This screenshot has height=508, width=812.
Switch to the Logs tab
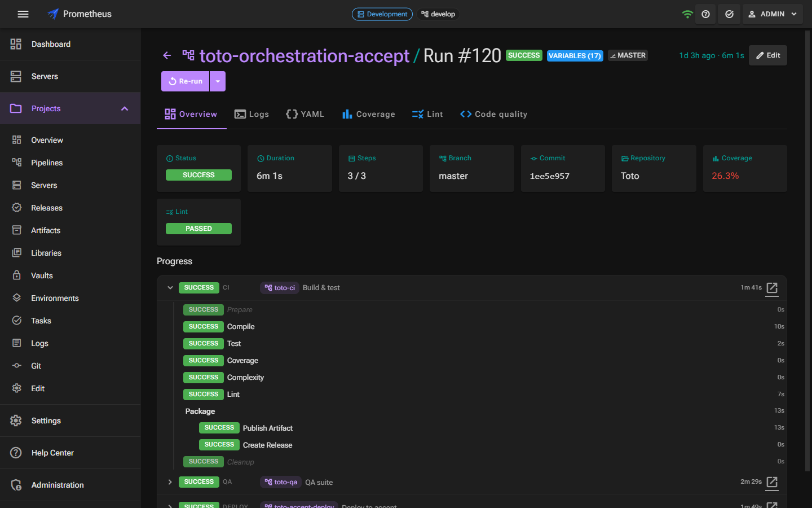(x=251, y=114)
